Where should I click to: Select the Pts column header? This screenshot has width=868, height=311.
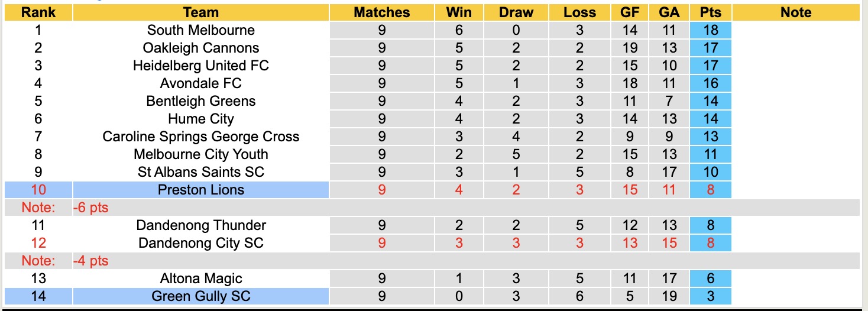710,12
